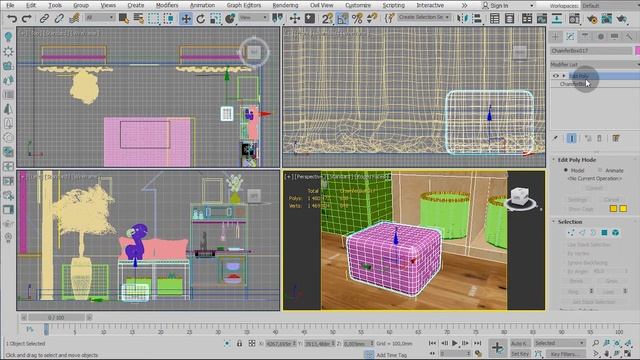The image size is (640, 360).
Task: Open the Scripting menu
Action: pyautogui.click(x=393, y=5)
